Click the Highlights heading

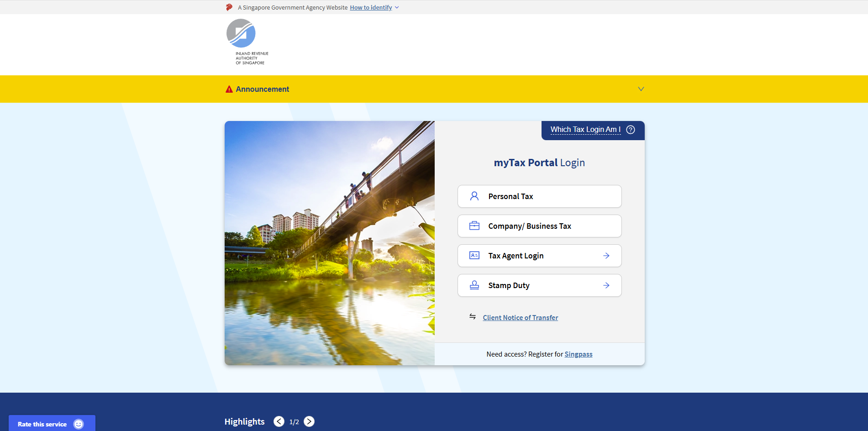(244, 421)
